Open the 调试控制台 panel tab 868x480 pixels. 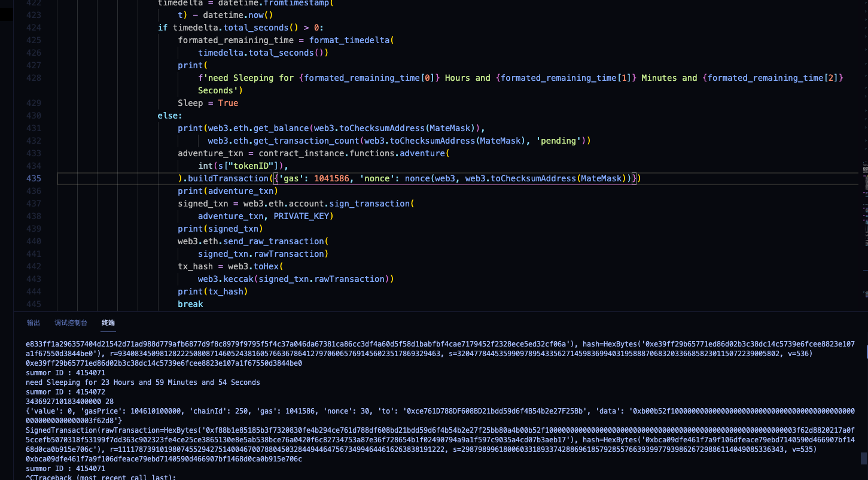pyautogui.click(x=71, y=322)
